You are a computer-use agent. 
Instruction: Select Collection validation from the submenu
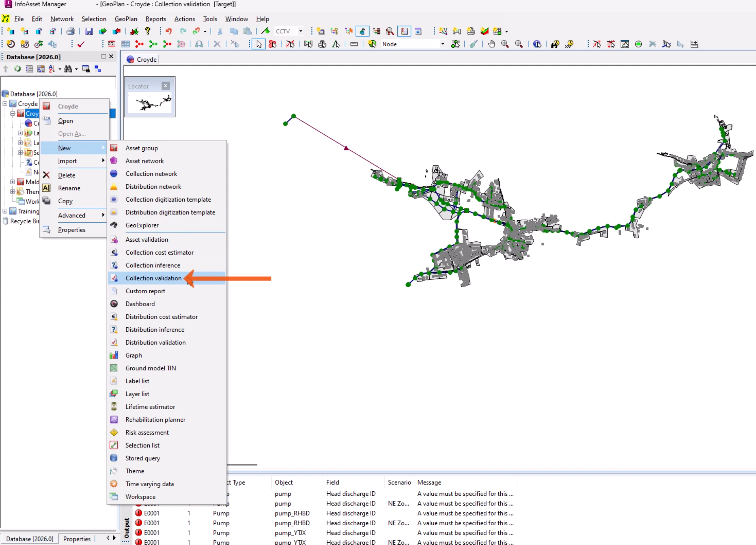[153, 278]
